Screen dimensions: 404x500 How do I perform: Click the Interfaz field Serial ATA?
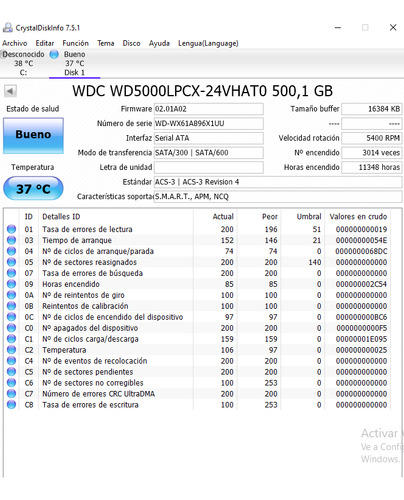tap(209, 138)
